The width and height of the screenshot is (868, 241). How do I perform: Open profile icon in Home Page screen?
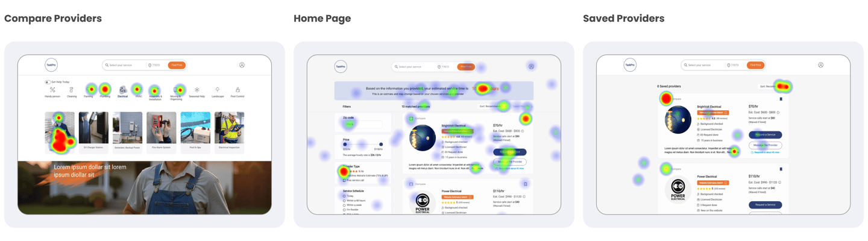tap(531, 67)
